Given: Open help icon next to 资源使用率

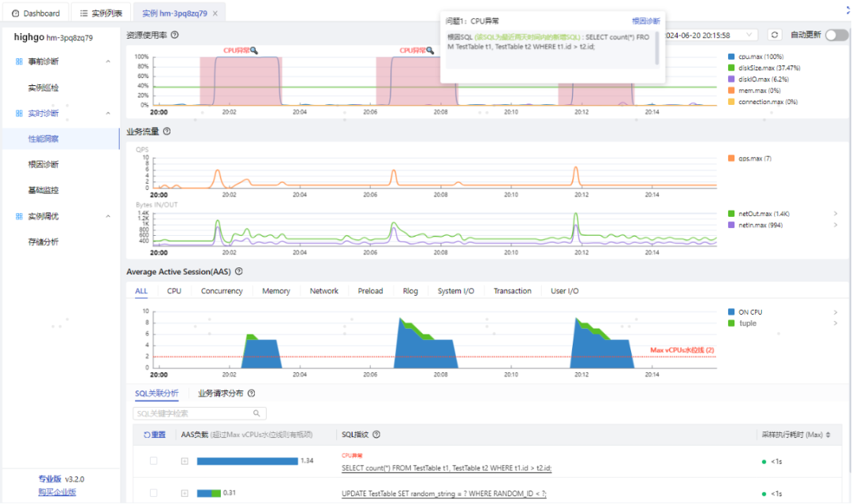Looking at the screenshot, I should point(174,35).
